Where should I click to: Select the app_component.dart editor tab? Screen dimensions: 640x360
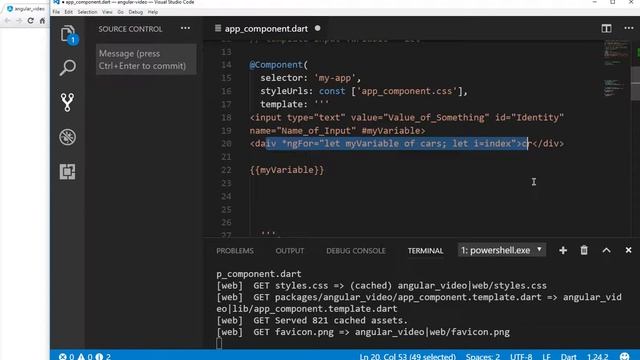click(266, 29)
